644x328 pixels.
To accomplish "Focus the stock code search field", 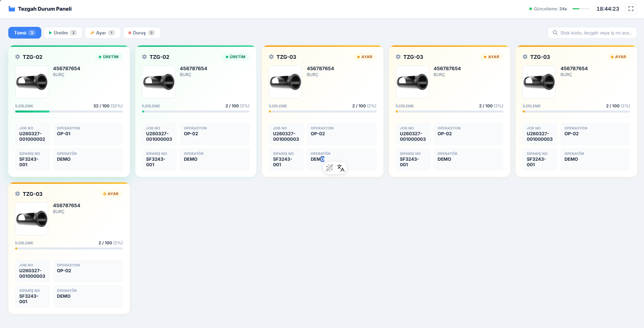I will click(592, 33).
